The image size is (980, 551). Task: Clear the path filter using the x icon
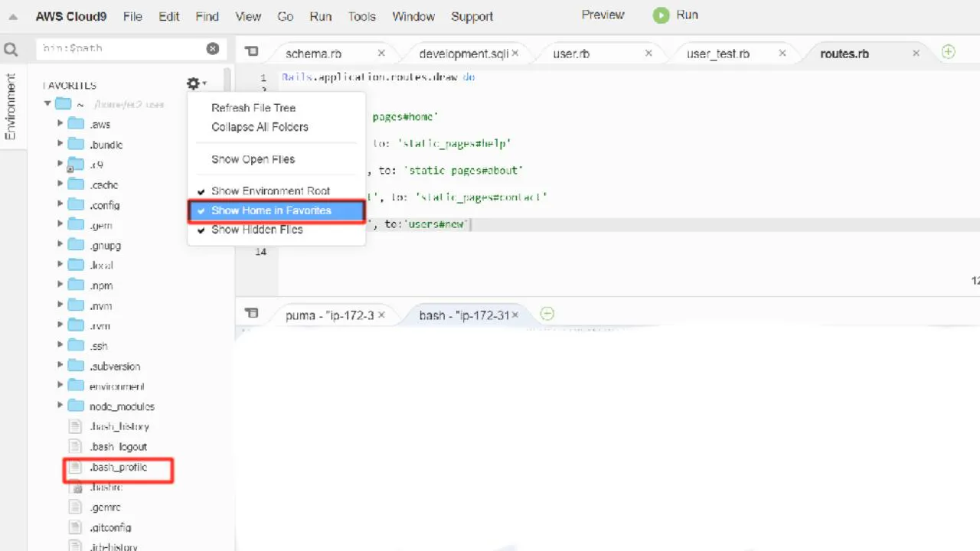pos(212,48)
